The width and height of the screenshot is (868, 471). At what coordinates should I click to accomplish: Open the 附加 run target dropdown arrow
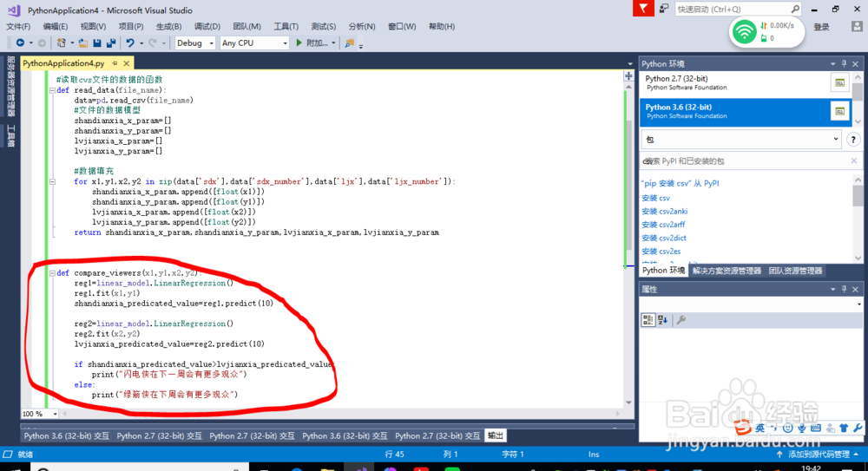(x=333, y=43)
